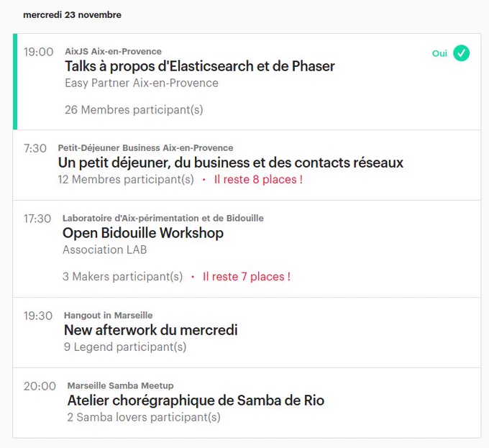The image size is (489, 448).
Task: Click Easy Partner Aix-en-Provence venue
Action: point(142,83)
